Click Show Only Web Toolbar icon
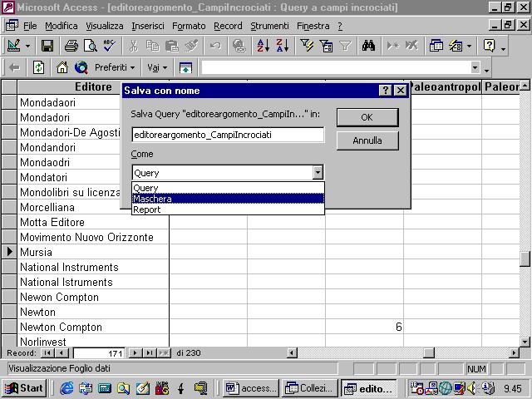 point(185,68)
